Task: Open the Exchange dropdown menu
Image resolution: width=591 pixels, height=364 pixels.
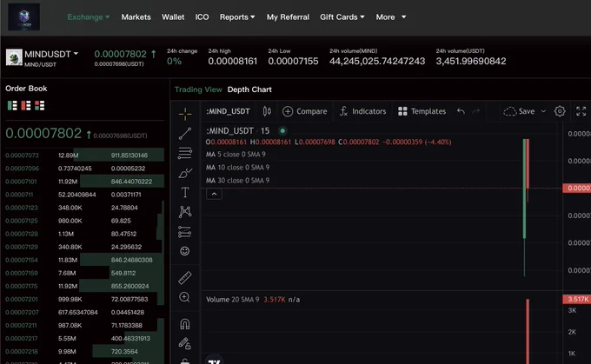Action: click(88, 17)
